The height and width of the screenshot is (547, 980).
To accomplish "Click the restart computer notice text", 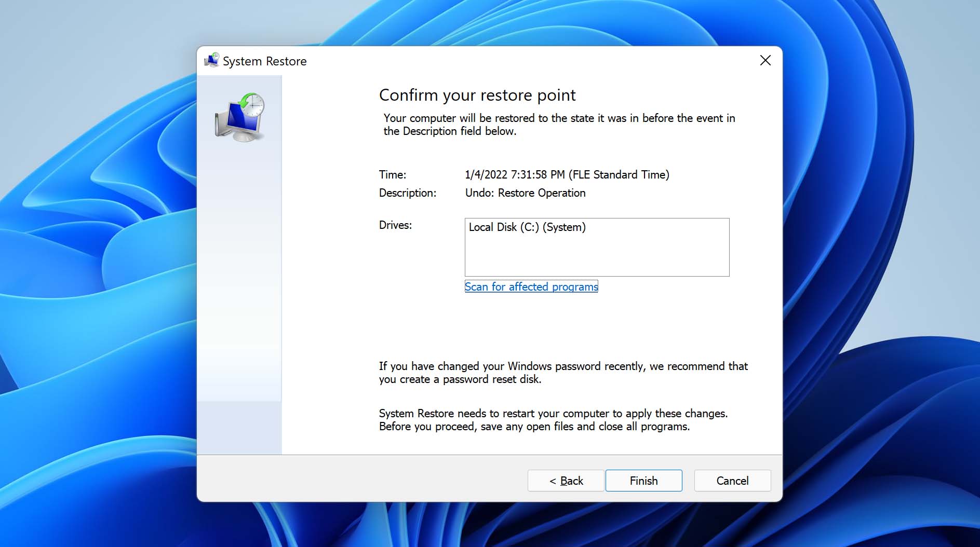I will 553,420.
